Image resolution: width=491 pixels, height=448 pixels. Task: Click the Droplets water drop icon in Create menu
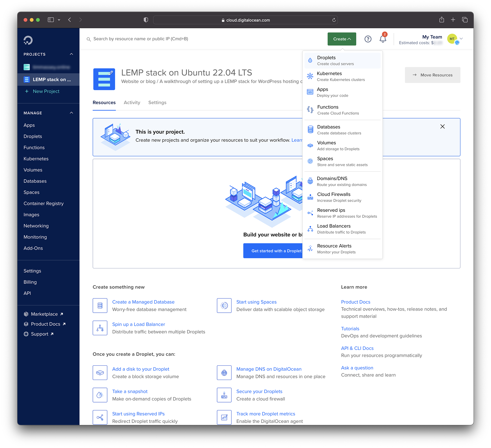tap(310, 60)
